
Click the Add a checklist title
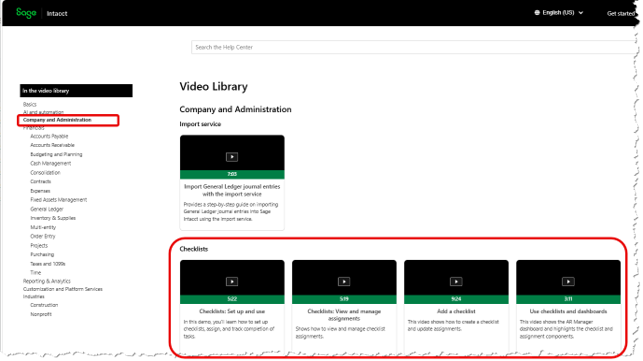point(456,311)
